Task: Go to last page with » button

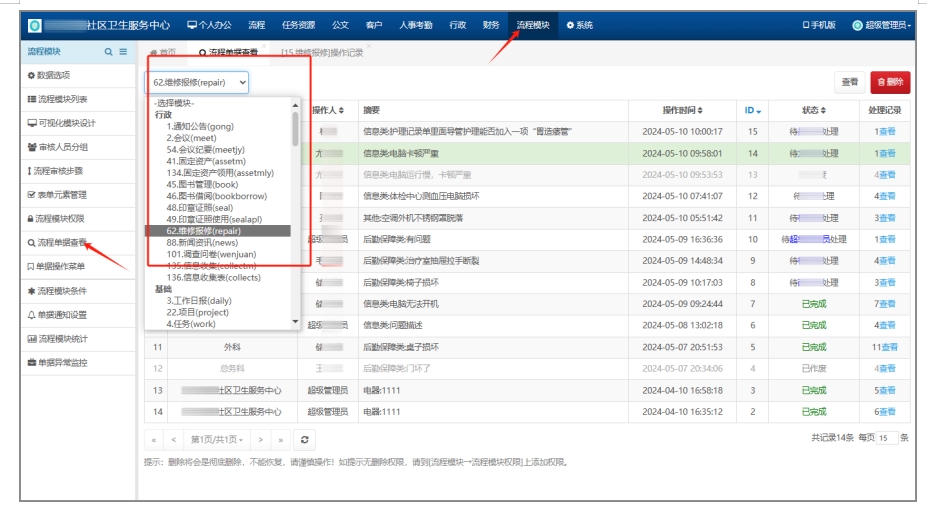Action: 280,439
